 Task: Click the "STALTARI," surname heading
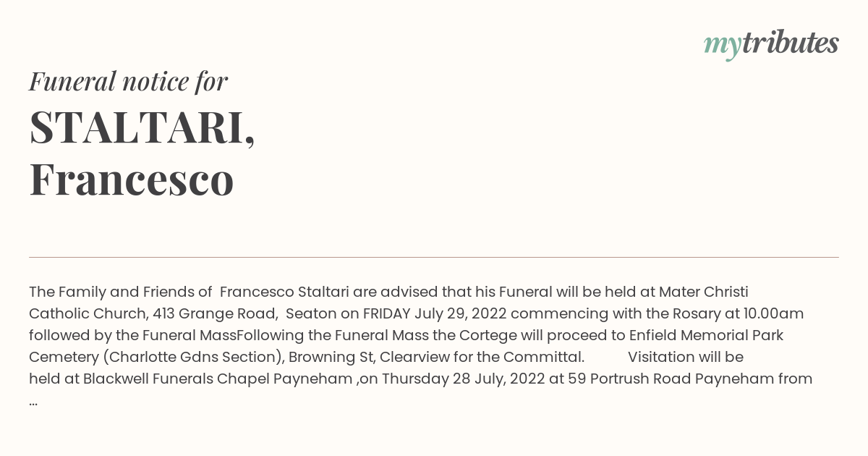click(142, 127)
